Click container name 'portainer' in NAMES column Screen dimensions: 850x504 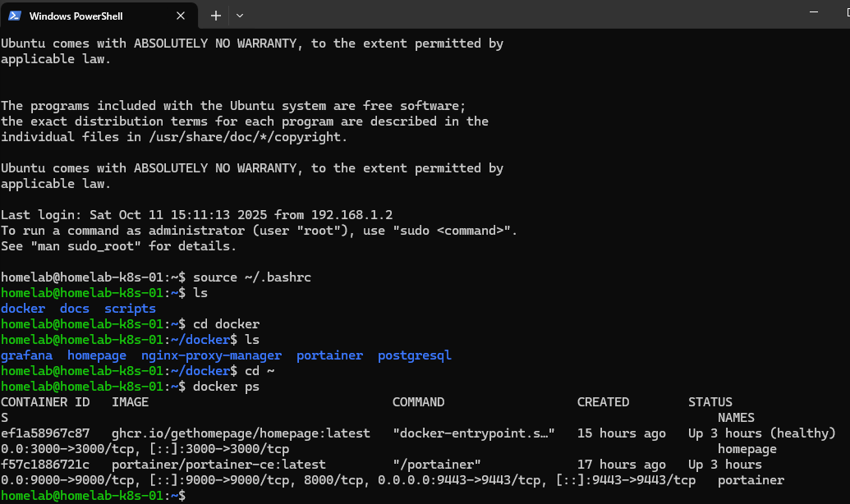point(751,480)
